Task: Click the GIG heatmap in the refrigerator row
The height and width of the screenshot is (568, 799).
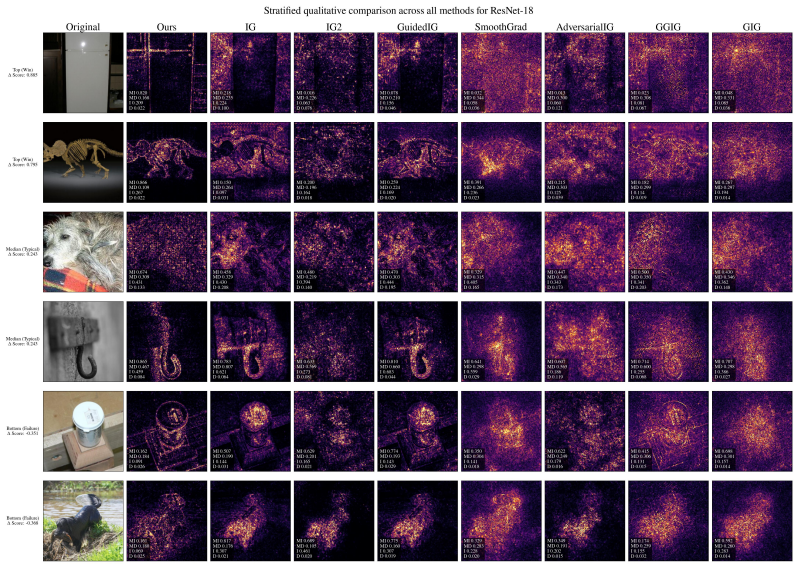Action: pyautogui.click(x=752, y=73)
